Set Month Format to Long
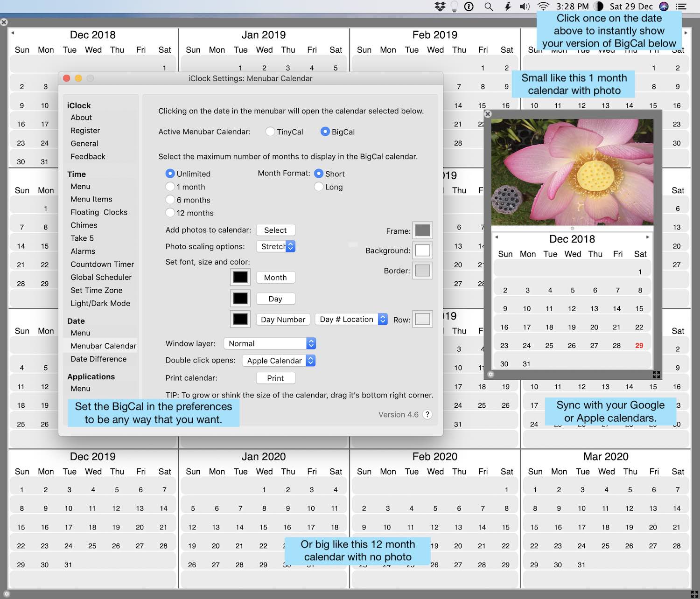The height and width of the screenshot is (599, 700). click(319, 187)
